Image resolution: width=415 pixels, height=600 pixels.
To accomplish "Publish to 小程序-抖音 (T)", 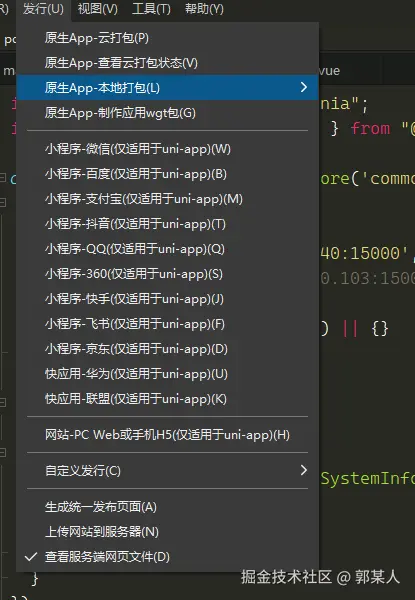I will (x=168, y=224).
